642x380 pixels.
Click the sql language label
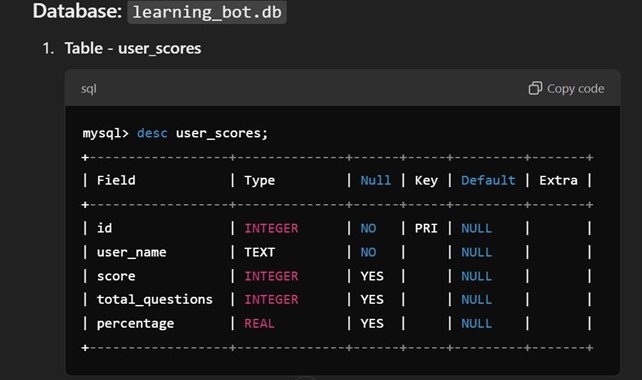tap(89, 89)
